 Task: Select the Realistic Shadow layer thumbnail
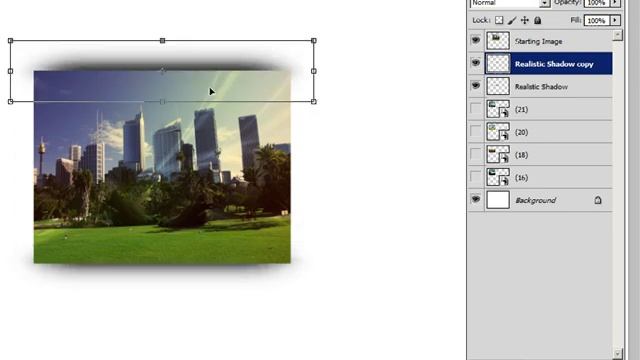pos(498,87)
